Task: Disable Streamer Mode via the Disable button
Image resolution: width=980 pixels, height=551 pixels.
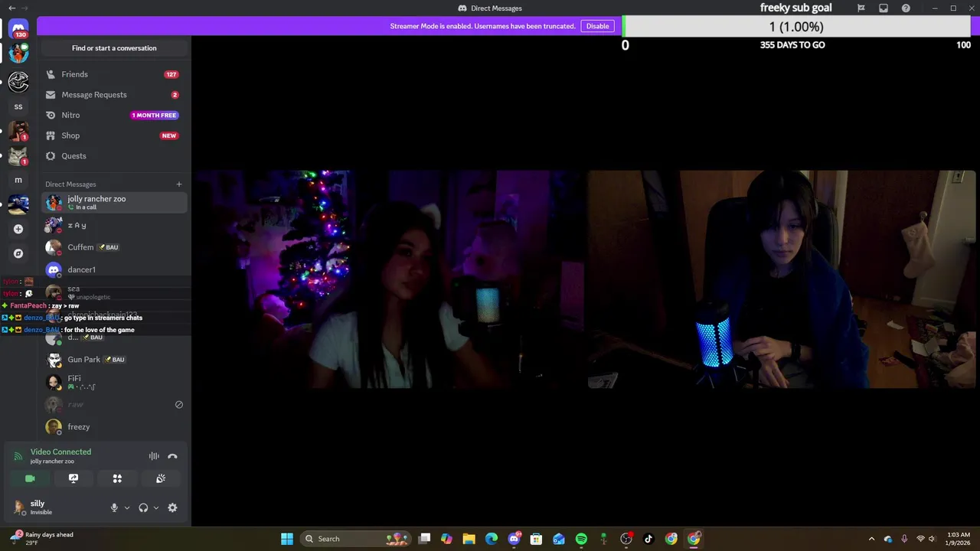Action: point(597,26)
